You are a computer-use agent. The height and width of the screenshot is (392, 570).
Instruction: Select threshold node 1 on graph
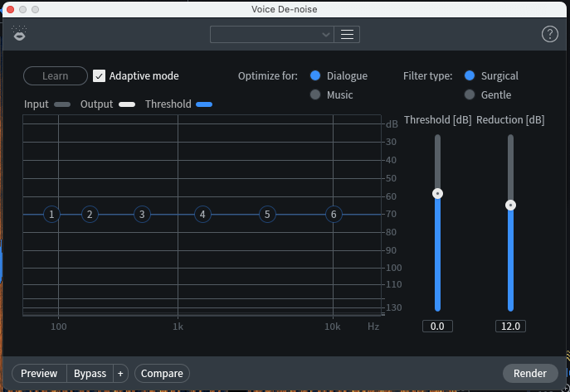(51, 215)
